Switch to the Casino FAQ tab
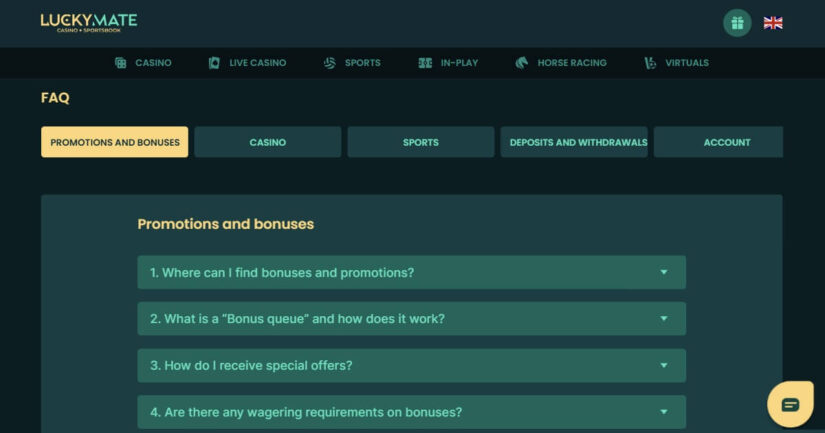Image resolution: width=825 pixels, height=433 pixels. pos(268,142)
